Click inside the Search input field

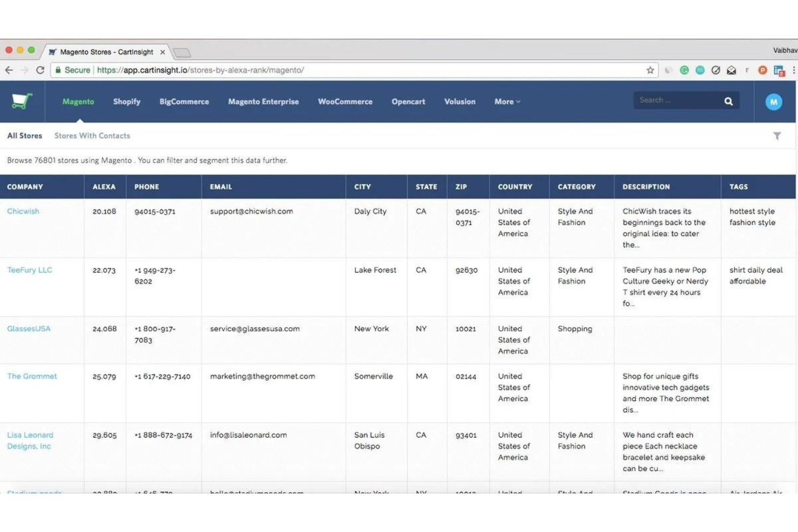tap(674, 100)
